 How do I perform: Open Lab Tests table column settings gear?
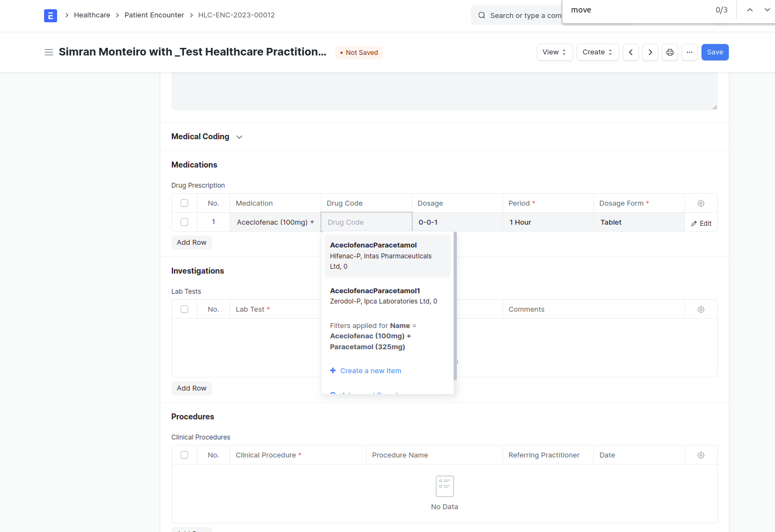701,310
